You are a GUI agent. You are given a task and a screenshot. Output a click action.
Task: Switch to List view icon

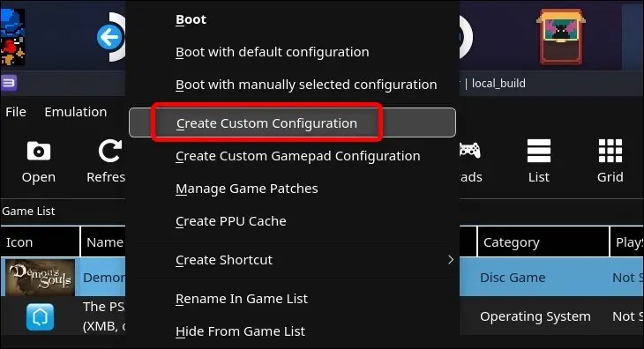click(x=539, y=151)
